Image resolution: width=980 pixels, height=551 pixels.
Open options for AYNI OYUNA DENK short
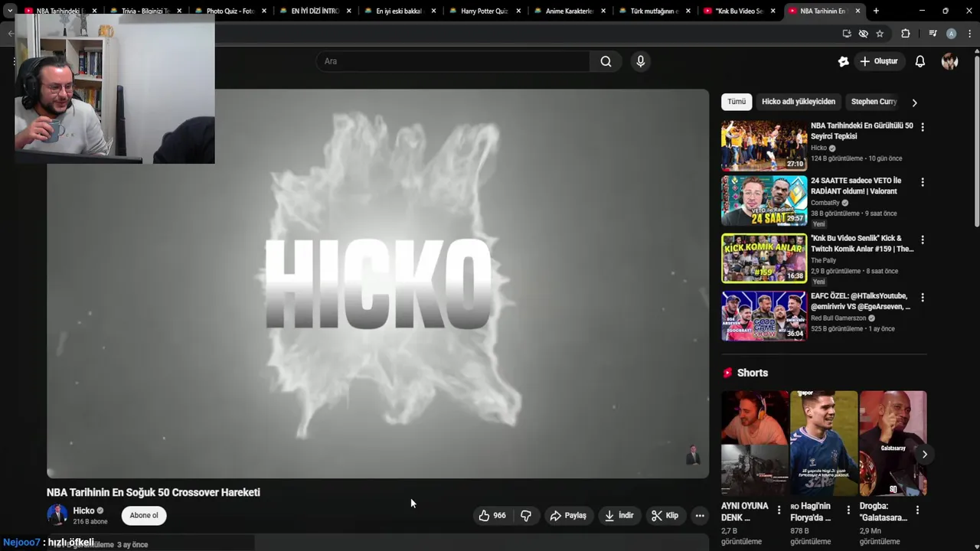pos(779,510)
